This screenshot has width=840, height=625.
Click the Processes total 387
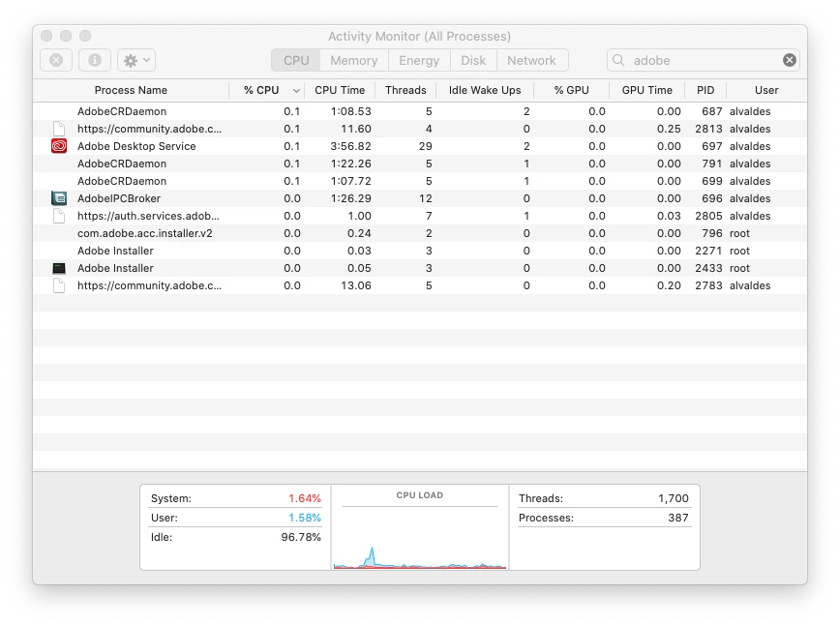click(678, 518)
